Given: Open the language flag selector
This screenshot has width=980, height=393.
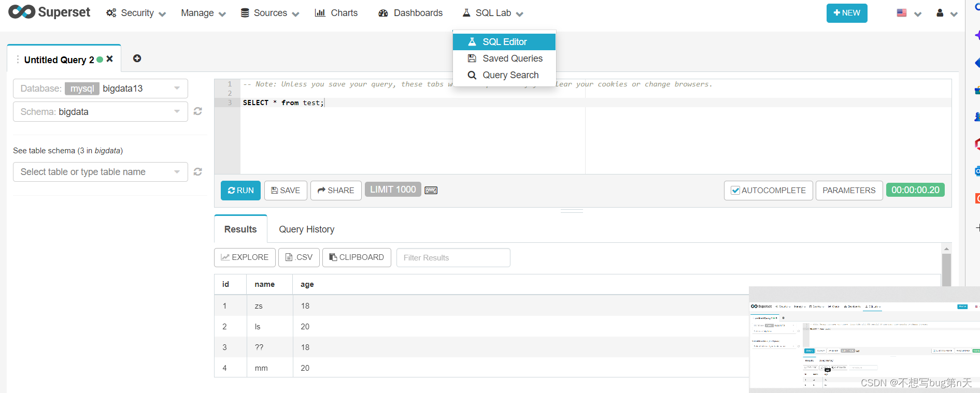Looking at the screenshot, I should click(909, 13).
